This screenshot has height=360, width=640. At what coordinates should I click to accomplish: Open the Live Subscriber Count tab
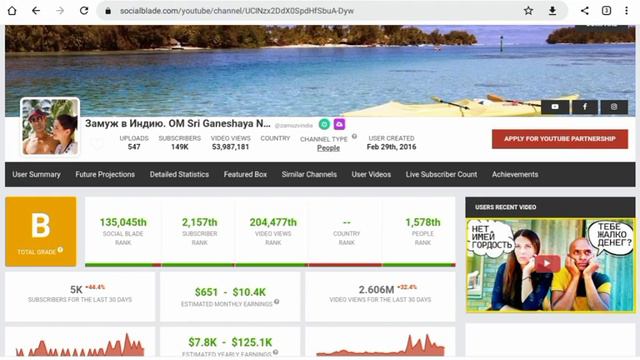441,174
